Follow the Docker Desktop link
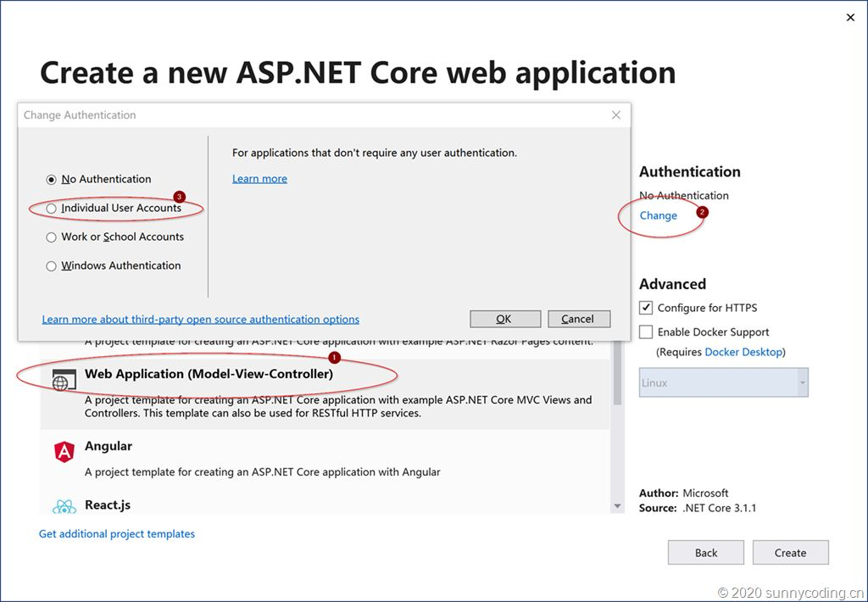 (x=743, y=352)
